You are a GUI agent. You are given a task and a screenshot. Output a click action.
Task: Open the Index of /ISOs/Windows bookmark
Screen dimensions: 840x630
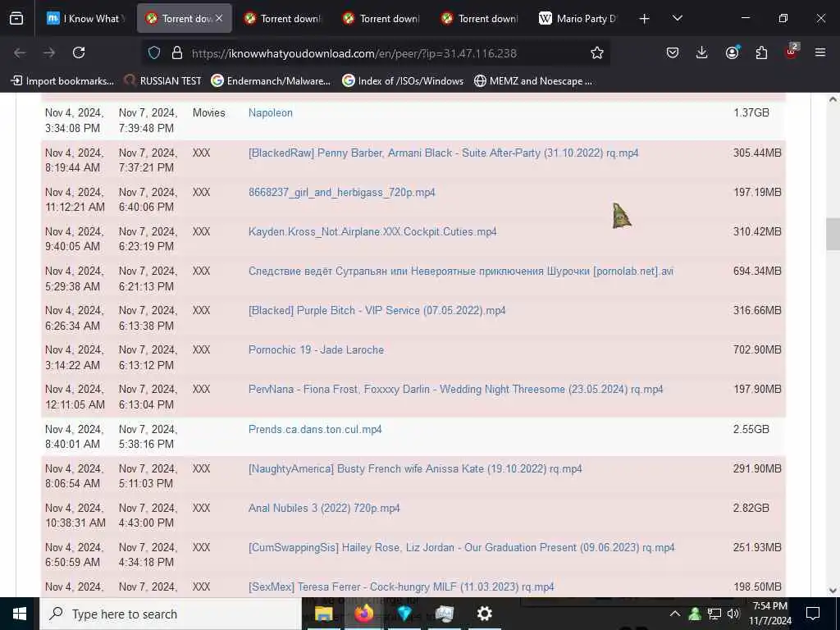[x=403, y=81]
